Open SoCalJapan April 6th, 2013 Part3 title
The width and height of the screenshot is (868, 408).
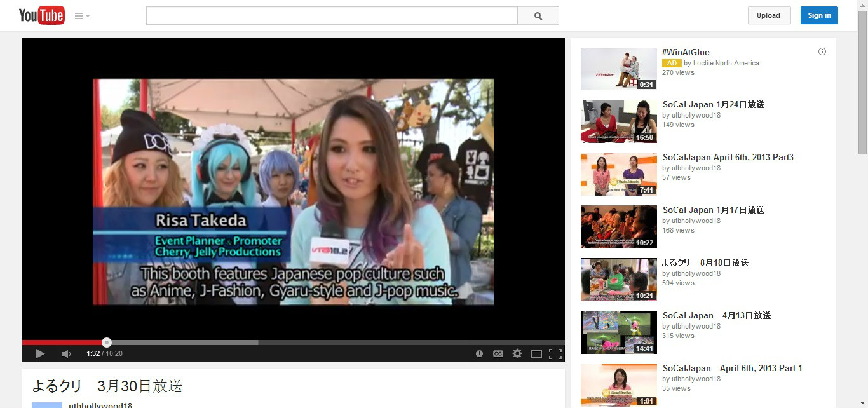tap(728, 157)
